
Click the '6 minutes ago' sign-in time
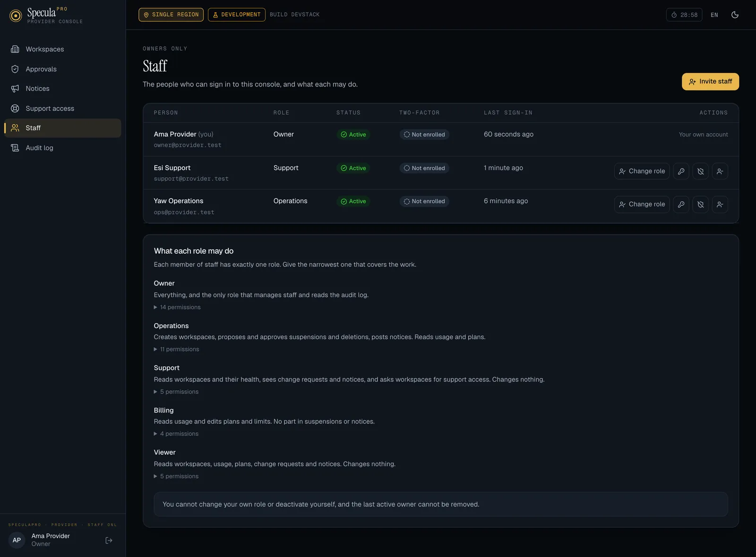pos(506,201)
